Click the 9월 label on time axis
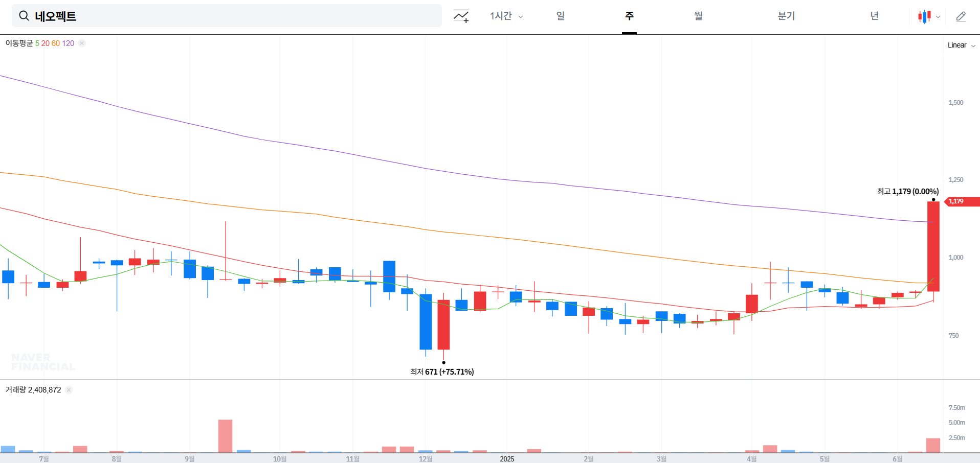The height and width of the screenshot is (463, 980). click(190, 459)
